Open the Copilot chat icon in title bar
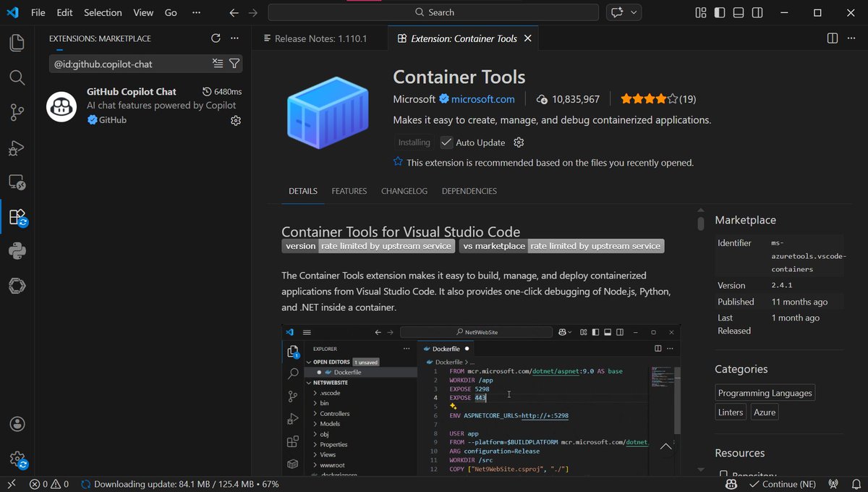 [x=617, y=12]
